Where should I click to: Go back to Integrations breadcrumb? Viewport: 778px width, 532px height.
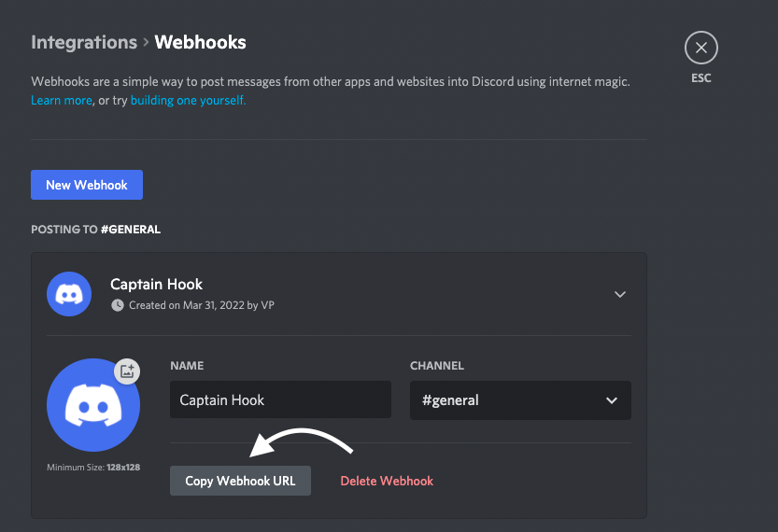pos(84,43)
